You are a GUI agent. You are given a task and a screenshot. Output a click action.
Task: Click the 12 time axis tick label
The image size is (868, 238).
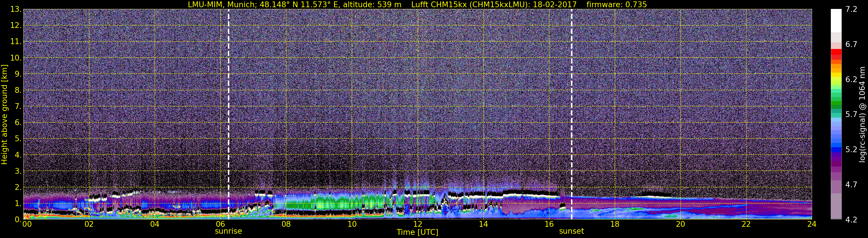(417, 224)
